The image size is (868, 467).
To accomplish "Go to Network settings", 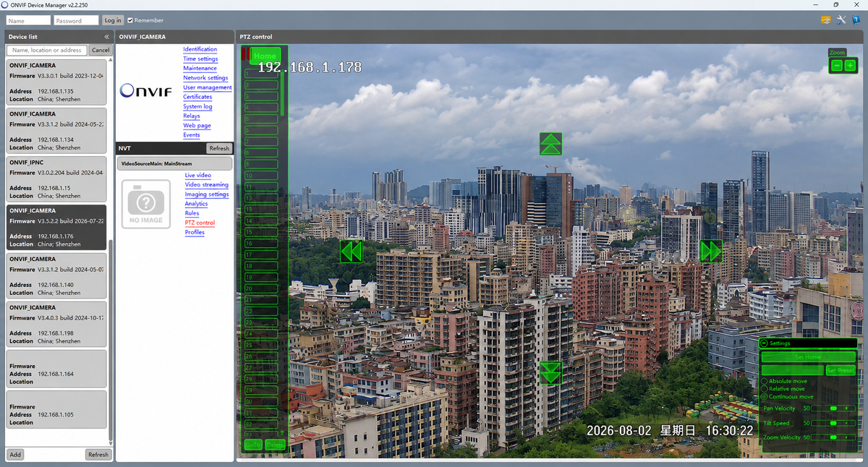I will [205, 78].
